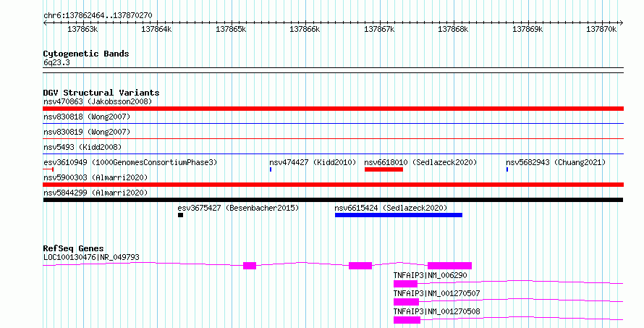Open the nsv830818 (Wong2007) variant label
This screenshot has width=644, height=328.
tap(87, 117)
